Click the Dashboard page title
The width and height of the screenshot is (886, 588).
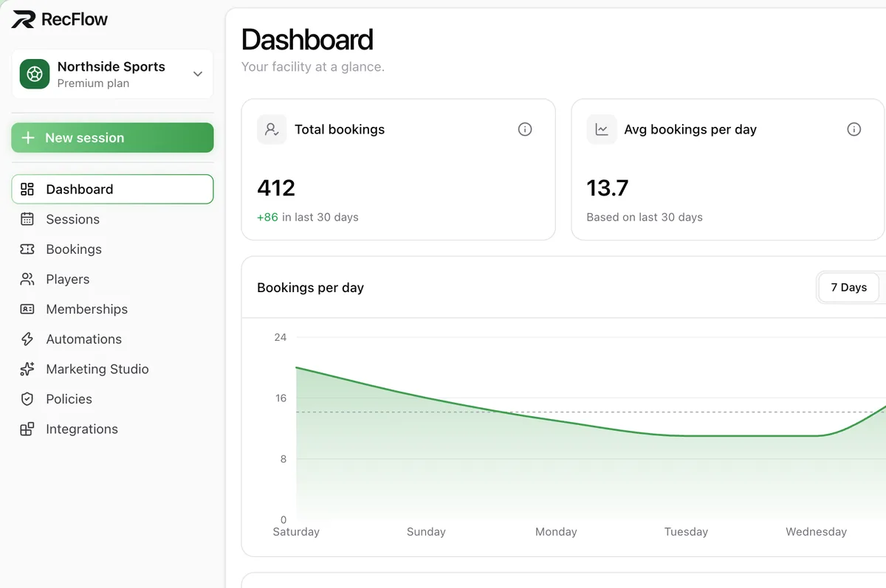(307, 40)
